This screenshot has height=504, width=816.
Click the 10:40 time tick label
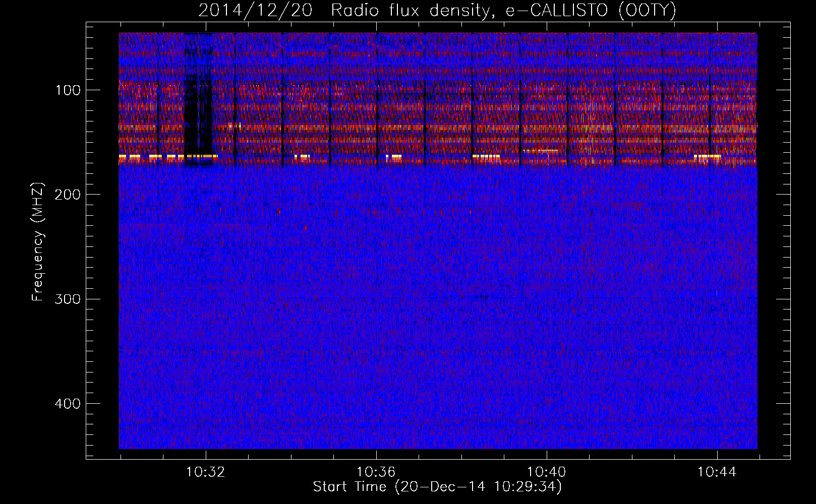[x=547, y=472]
